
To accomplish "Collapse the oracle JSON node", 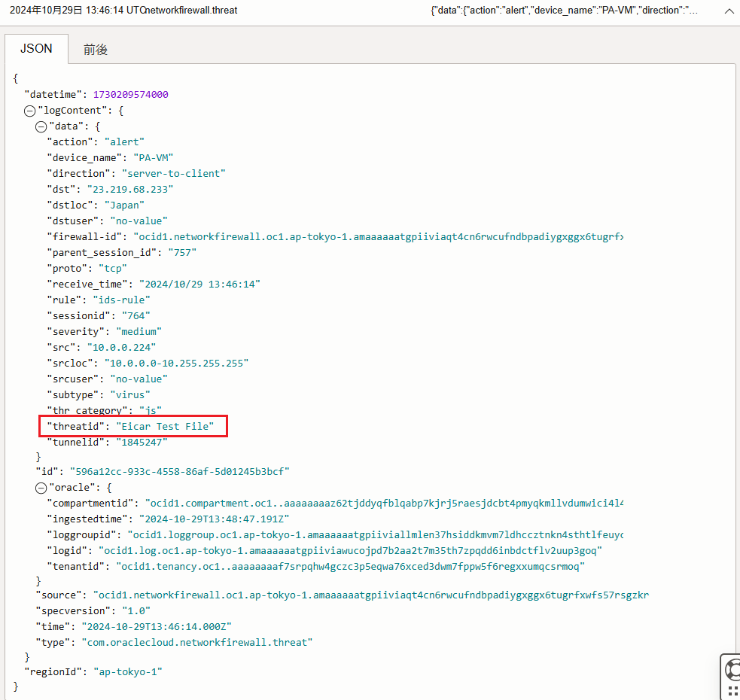I will pyautogui.click(x=41, y=488).
